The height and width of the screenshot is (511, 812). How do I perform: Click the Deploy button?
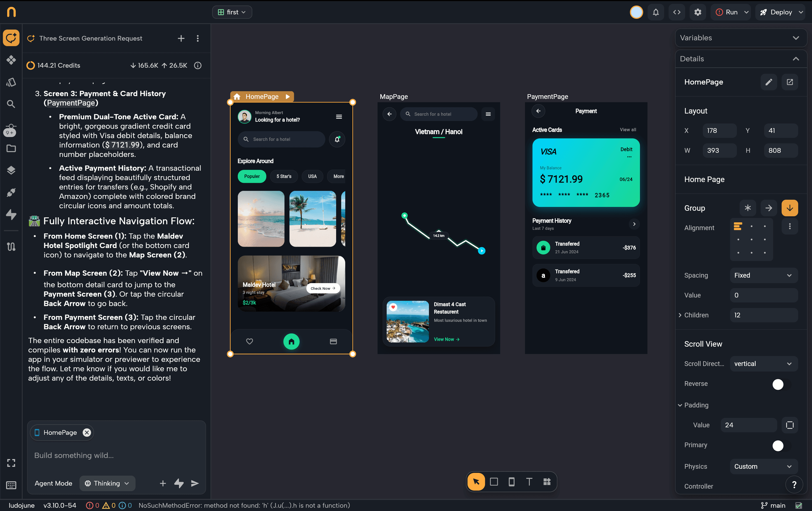click(x=776, y=12)
